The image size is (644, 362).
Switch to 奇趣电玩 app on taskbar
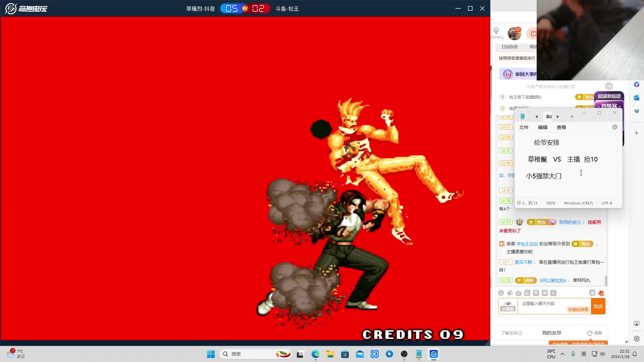(434, 354)
